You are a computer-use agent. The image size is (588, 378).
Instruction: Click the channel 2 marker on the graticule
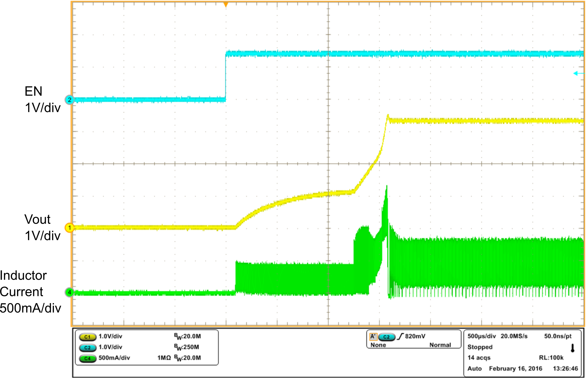tap(70, 100)
